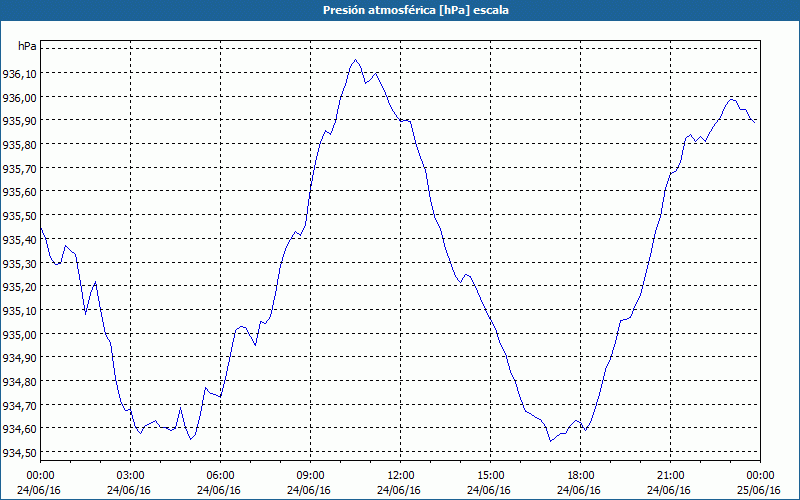Select the 935,40 y-axis value
This screenshot has height=500, width=800.
click(x=19, y=239)
